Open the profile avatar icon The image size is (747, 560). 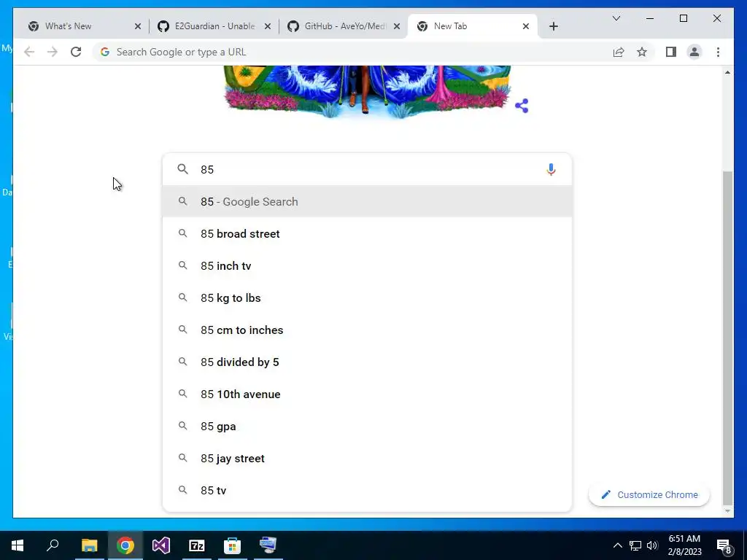[694, 52]
